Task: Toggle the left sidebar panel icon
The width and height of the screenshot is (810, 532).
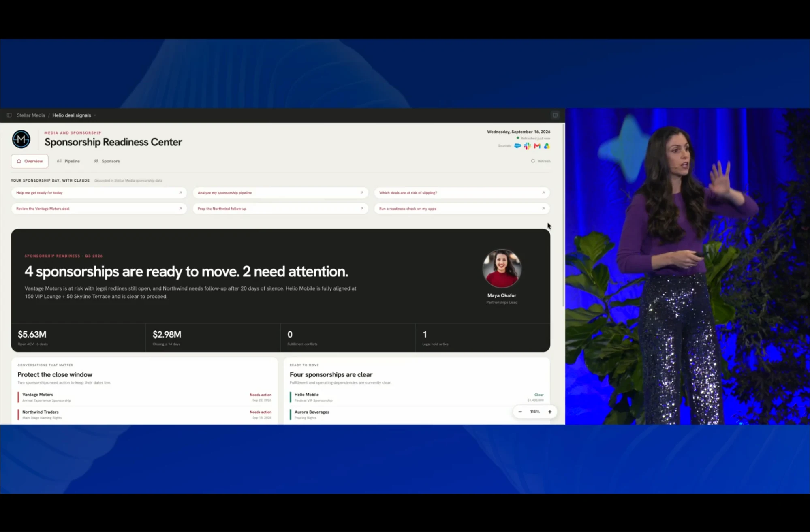Action: click(9, 115)
